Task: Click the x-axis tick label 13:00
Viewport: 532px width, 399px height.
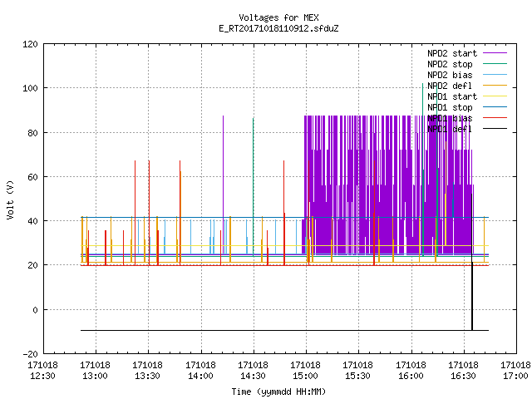Action: click(96, 376)
